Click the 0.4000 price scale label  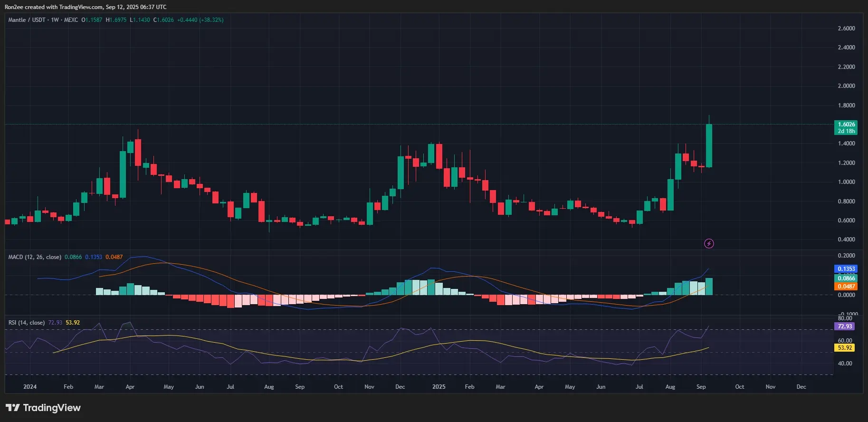point(846,240)
